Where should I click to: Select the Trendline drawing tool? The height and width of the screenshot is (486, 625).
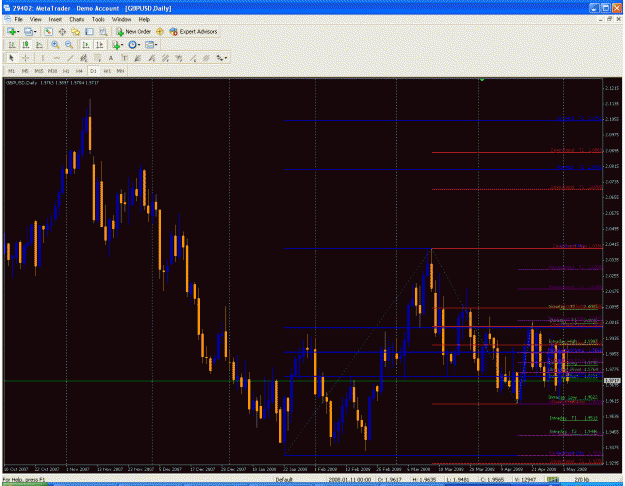pyautogui.click(x=70, y=58)
